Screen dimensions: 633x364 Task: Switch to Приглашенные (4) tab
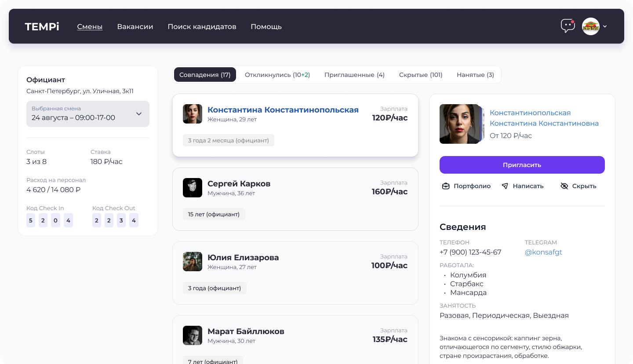coord(354,75)
